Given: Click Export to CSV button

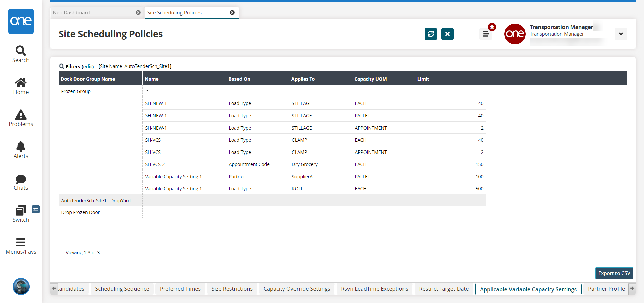Looking at the screenshot, I should click(614, 273).
